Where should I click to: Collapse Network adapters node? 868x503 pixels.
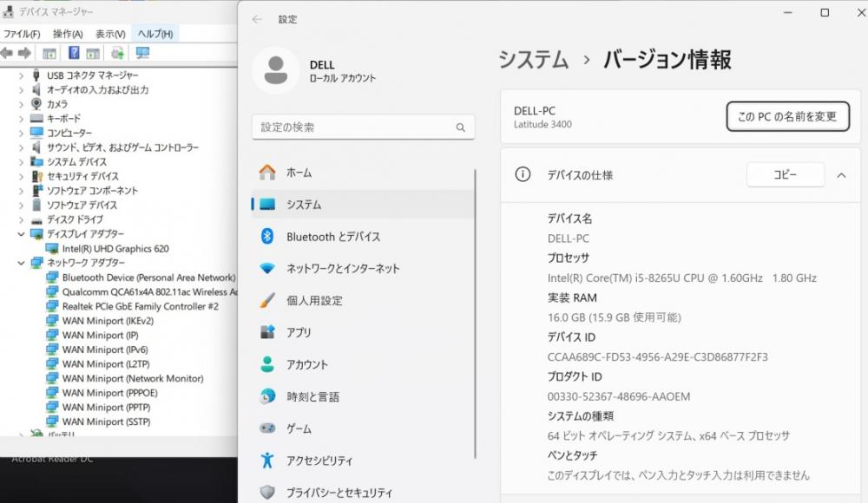pyautogui.click(x=21, y=263)
